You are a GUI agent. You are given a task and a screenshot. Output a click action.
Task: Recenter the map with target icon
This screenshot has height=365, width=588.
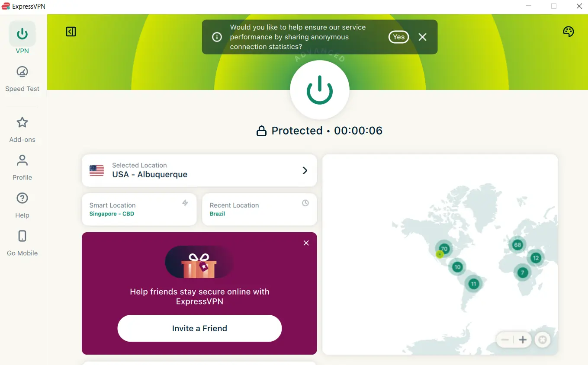pyautogui.click(x=542, y=340)
